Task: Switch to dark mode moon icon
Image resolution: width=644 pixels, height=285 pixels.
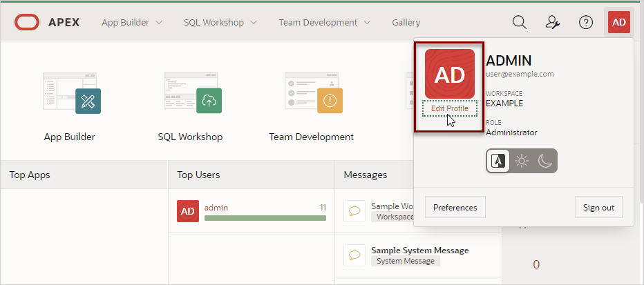Action: coord(545,161)
